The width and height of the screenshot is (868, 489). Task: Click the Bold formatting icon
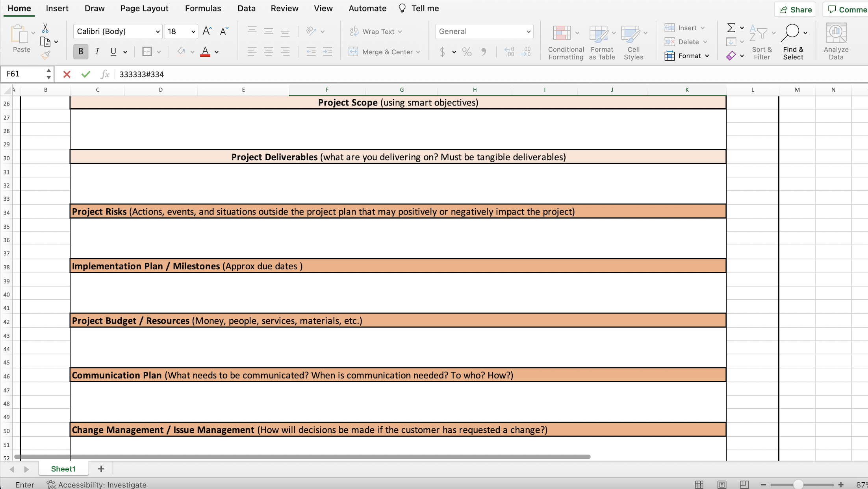80,51
